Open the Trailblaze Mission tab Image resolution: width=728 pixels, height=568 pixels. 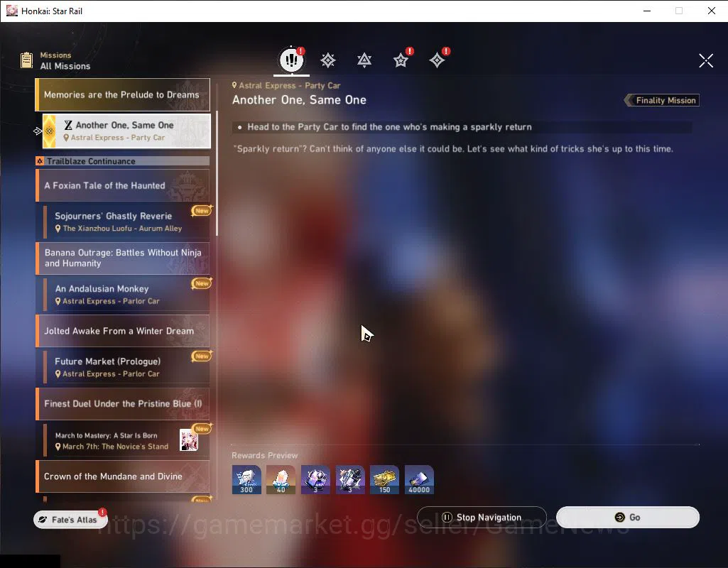point(328,60)
